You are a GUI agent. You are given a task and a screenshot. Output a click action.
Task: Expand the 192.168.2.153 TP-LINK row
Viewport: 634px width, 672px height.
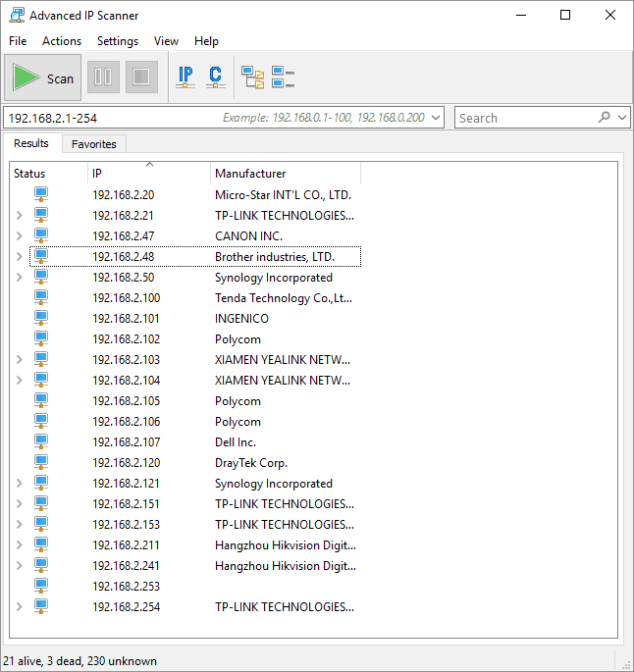click(20, 524)
